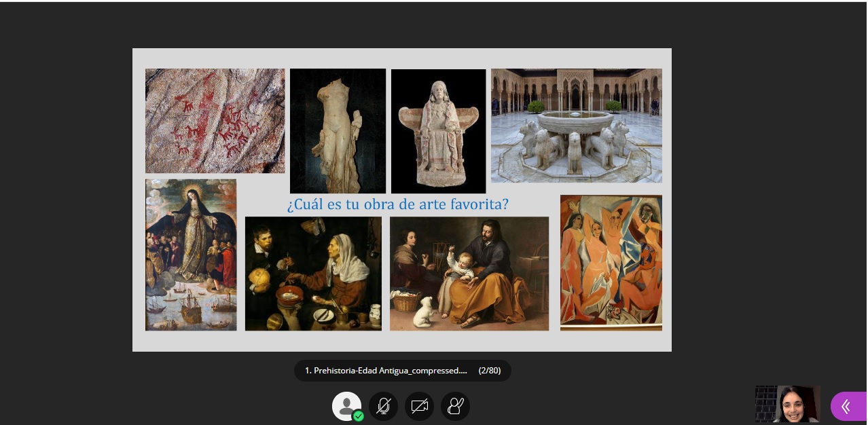Click the Virgin with ships painting
This screenshot has height=425, width=868.
(191, 255)
